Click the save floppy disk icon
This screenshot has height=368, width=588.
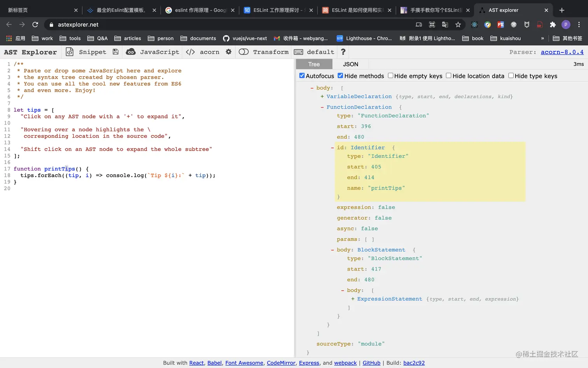tap(115, 52)
